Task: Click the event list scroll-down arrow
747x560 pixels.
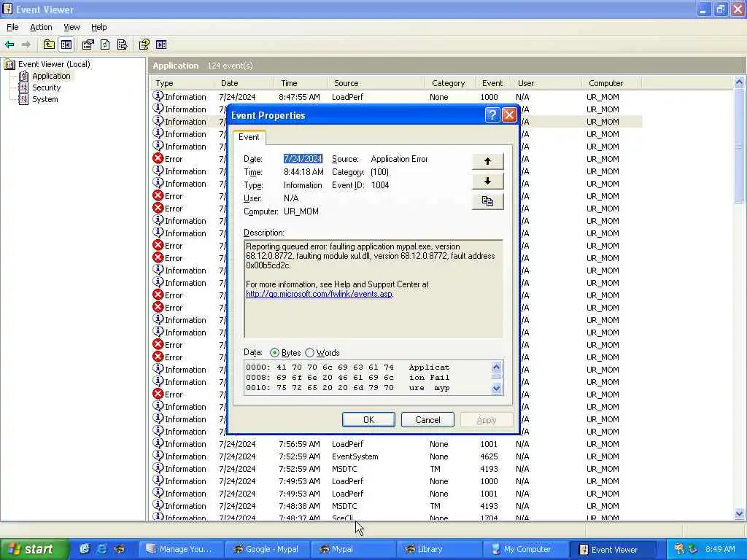Action: click(739, 514)
